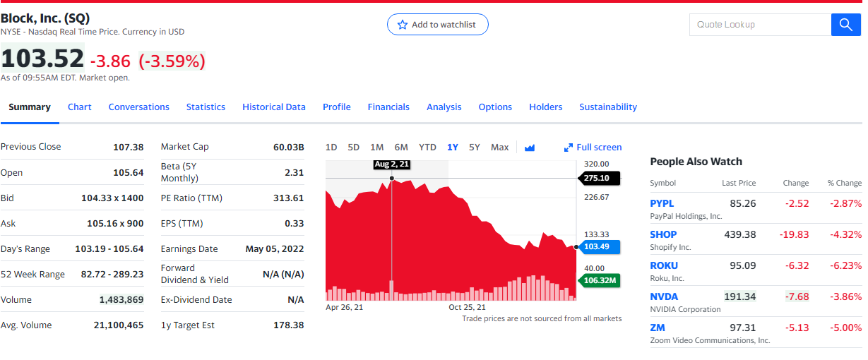
Task: Switch to the Options tab
Action: (x=495, y=107)
